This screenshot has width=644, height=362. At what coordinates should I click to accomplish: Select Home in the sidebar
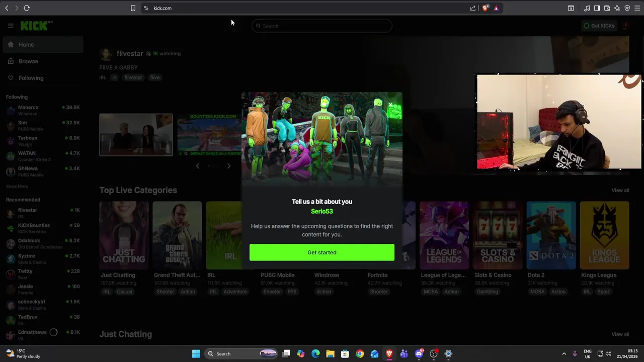(42, 45)
